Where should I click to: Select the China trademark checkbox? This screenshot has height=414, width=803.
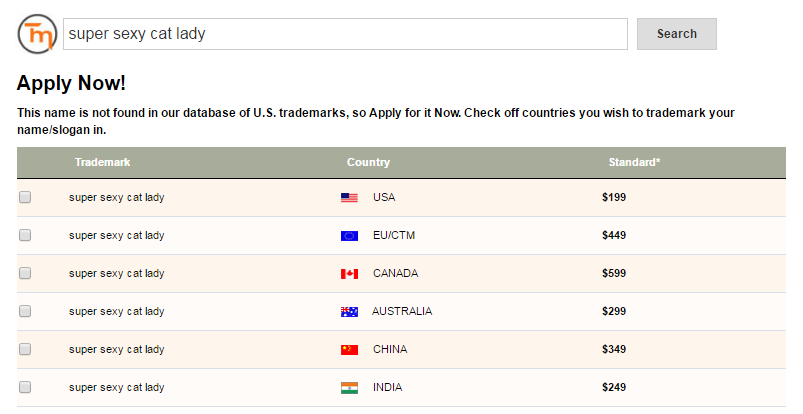click(x=25, y=349)
